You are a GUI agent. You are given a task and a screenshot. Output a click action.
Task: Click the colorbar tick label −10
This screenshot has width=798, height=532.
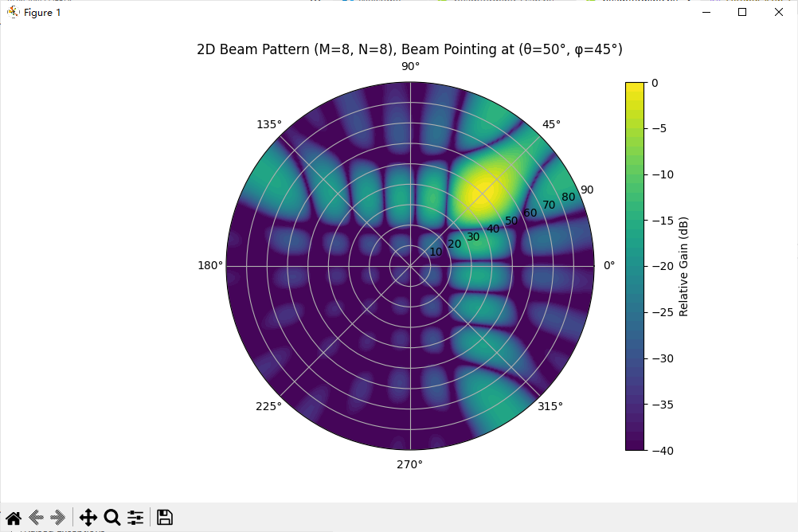coord(663,174)
